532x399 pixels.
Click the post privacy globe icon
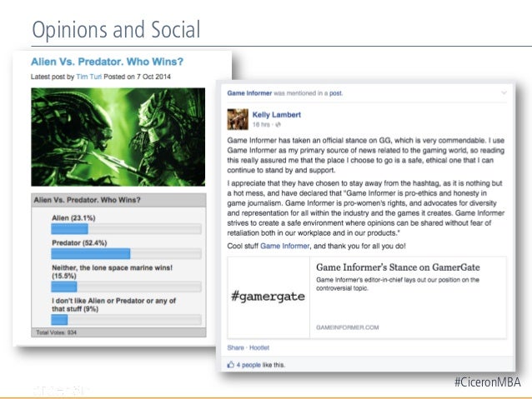pos(279,125)
